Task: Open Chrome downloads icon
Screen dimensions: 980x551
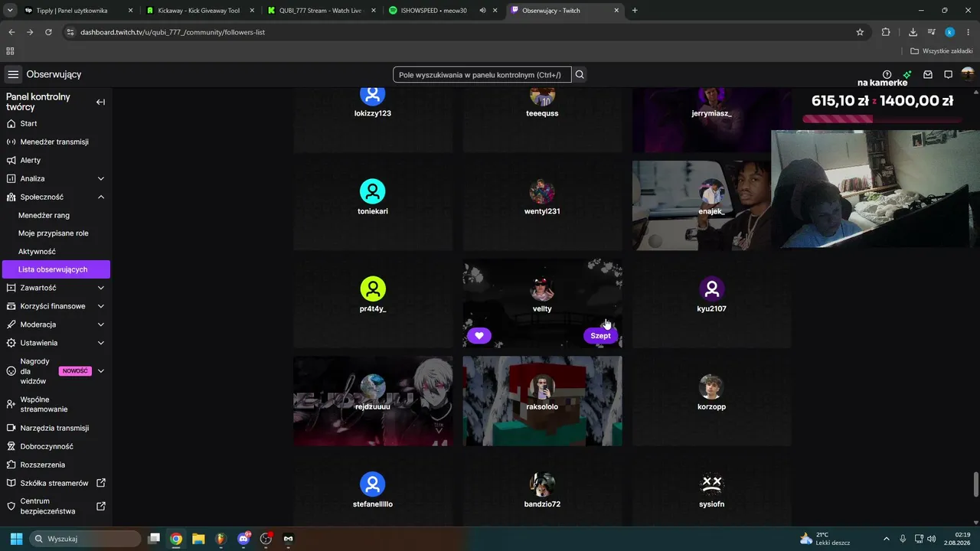Action: (x=913, y=32)
